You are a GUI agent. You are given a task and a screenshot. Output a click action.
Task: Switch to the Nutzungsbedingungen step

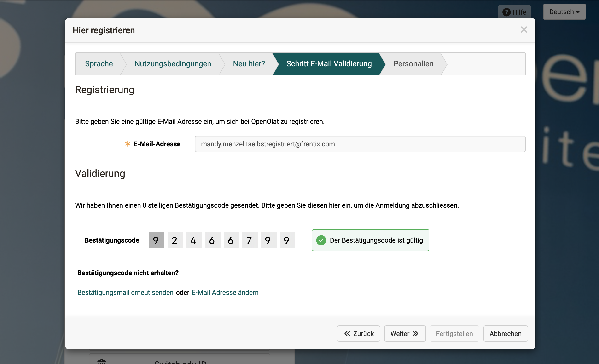click(173, 64)
